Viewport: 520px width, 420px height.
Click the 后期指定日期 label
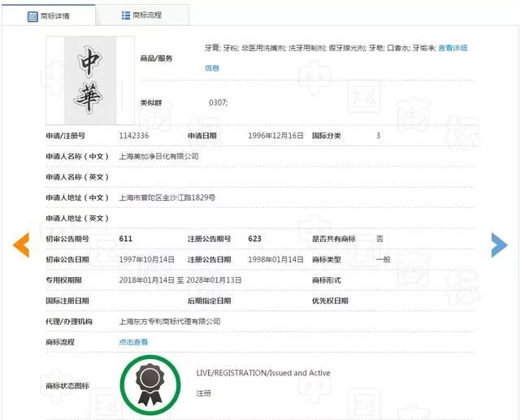pos(210,301)
